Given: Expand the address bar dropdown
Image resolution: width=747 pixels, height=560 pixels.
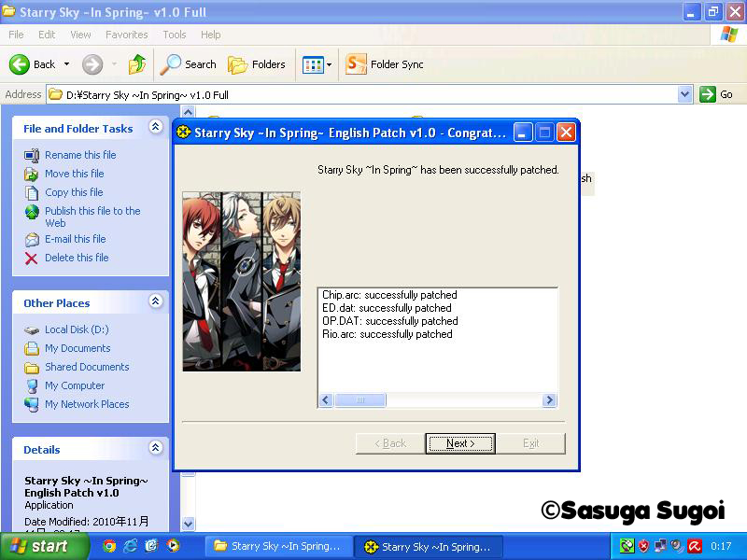Looking at the screenshot, I should [x=684, y=95].
